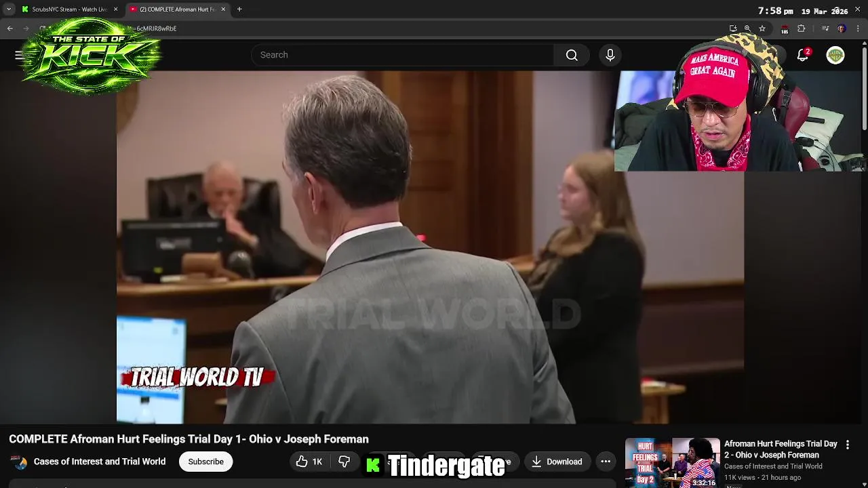
Task: Open Cases of Interest and Trial World channel
Action: tap(100, 462)
